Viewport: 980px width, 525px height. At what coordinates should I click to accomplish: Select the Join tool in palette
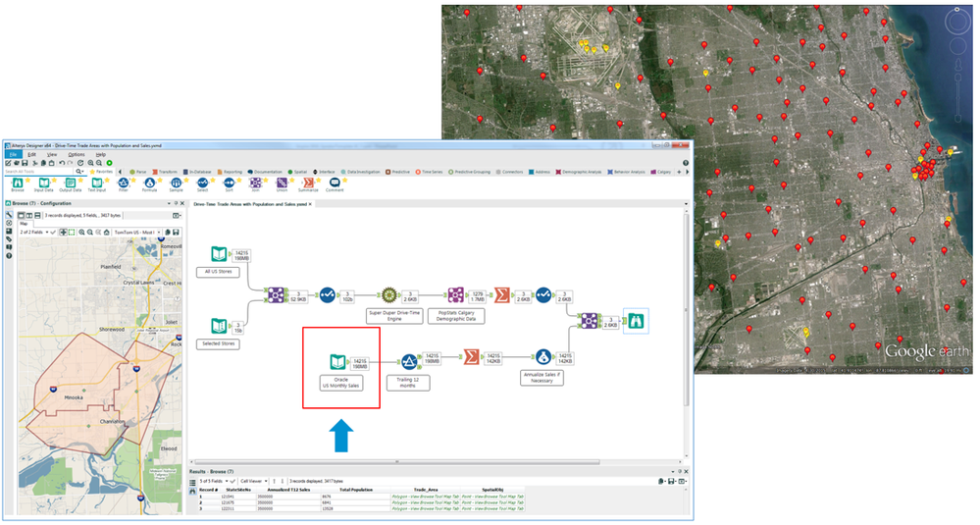pyautogui.click(x=256, y=183)
